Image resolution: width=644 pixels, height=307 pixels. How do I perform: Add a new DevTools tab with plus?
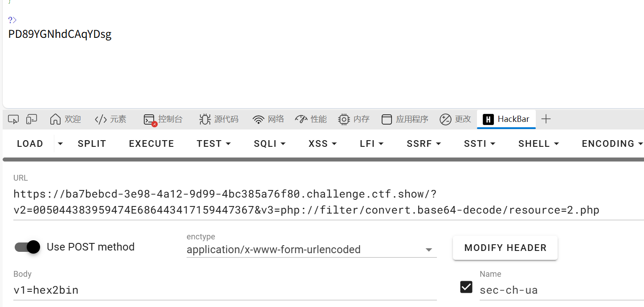tap(546, 119)
